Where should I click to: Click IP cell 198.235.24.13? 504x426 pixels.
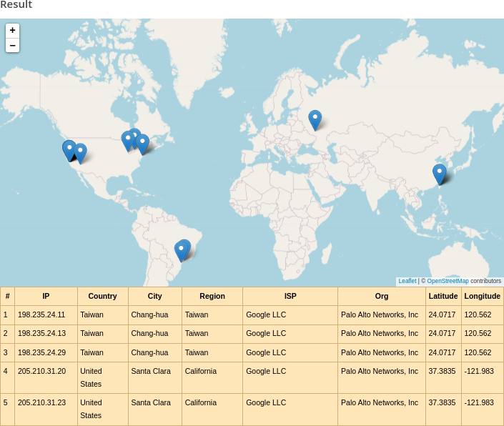pyautogui.click(x=41, y=334)
